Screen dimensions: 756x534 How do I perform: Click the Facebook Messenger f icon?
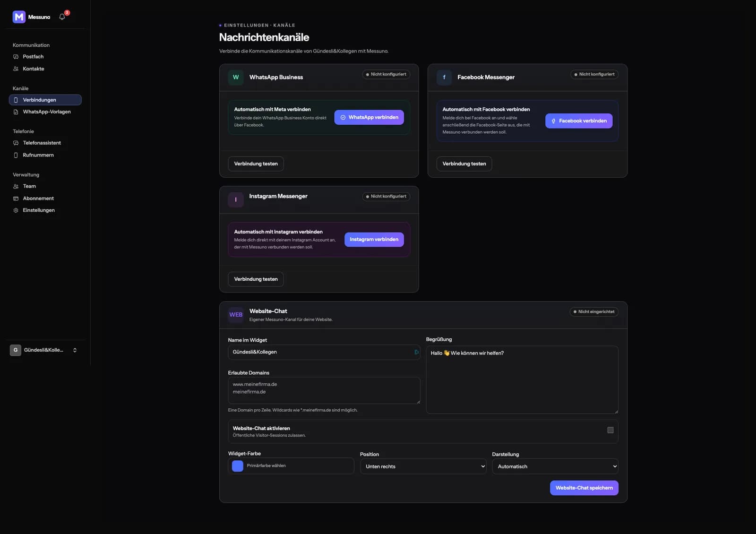pos(444,77)
